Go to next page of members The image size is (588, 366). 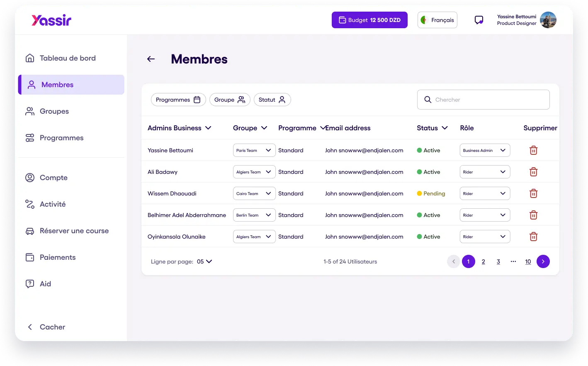tap(543, 261)
